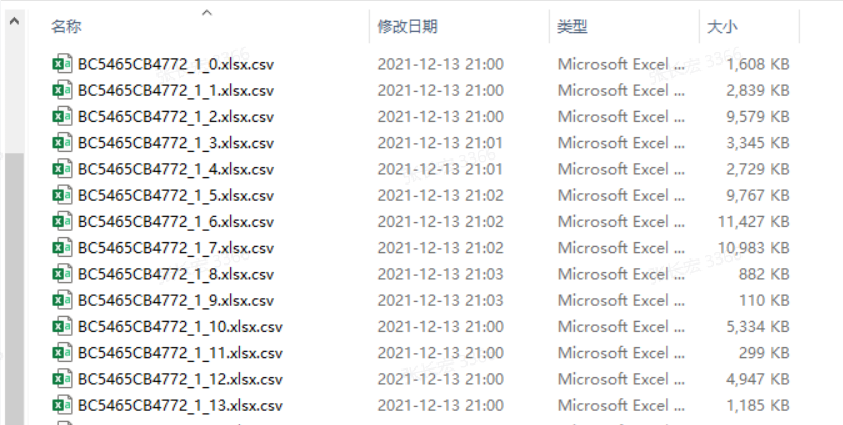Screen dimensions: 843x425
Task: Select file BC5465CB4772_1_1.xlsx.csv by name
Action: tap(176, 91)
